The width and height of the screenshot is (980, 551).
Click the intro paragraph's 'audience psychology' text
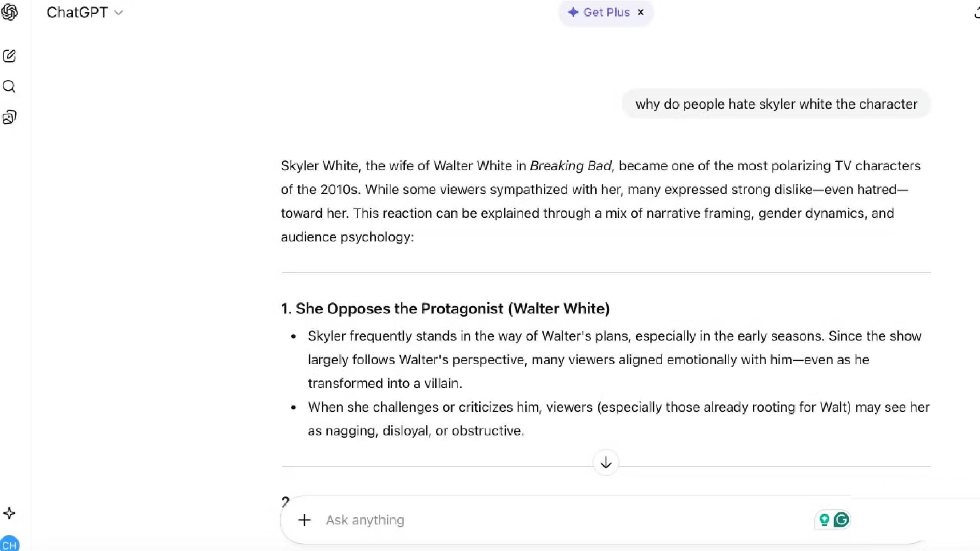coord(347,237)
